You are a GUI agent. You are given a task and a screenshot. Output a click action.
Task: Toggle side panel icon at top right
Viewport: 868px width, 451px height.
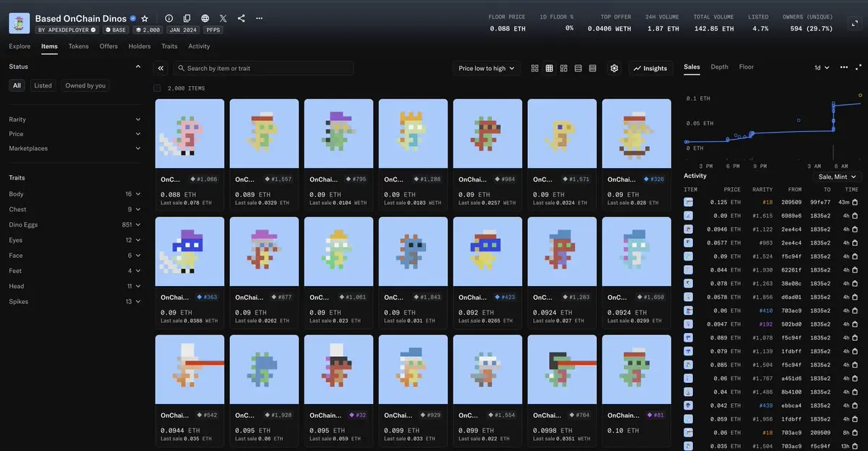pos(854,23)
